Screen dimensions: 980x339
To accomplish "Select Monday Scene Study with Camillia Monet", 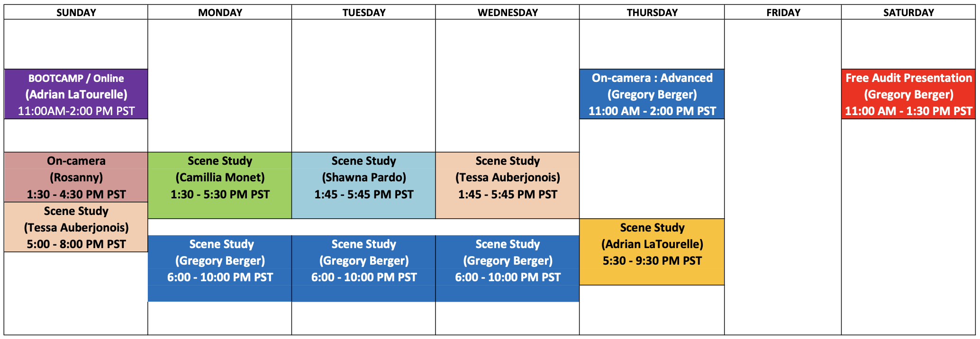I will 220,186.
